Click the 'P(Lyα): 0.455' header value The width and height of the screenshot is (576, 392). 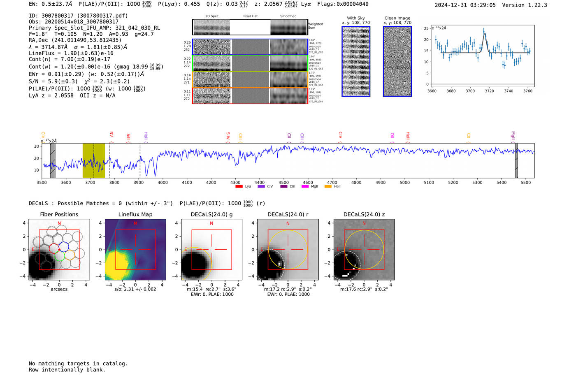[179, 4]
